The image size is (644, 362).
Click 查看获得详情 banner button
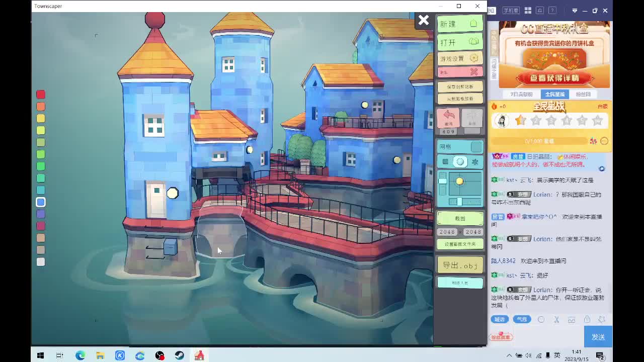554,78
